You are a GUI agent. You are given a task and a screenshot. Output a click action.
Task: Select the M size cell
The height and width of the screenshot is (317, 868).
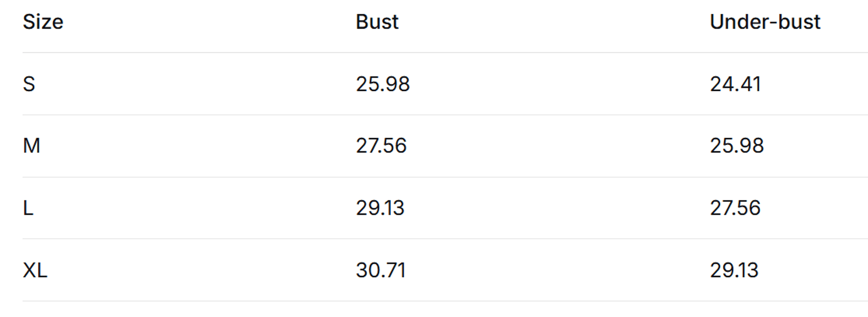[x=32, y=146]
